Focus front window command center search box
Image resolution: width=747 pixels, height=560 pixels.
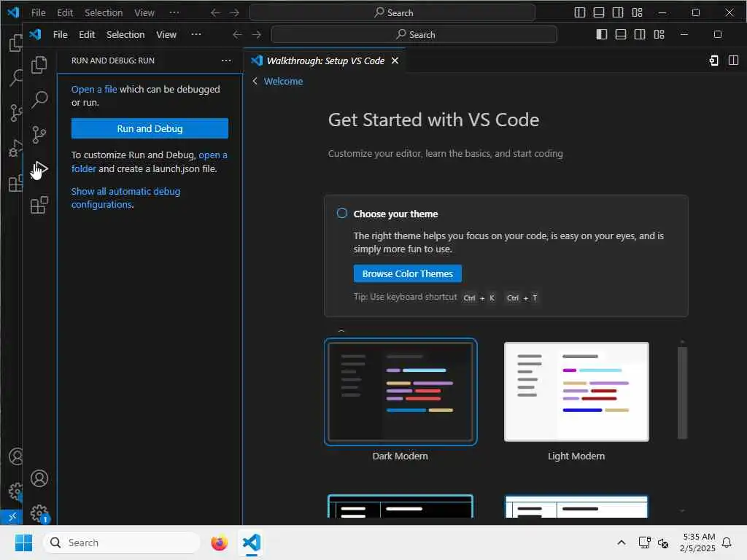click(414, 34)
